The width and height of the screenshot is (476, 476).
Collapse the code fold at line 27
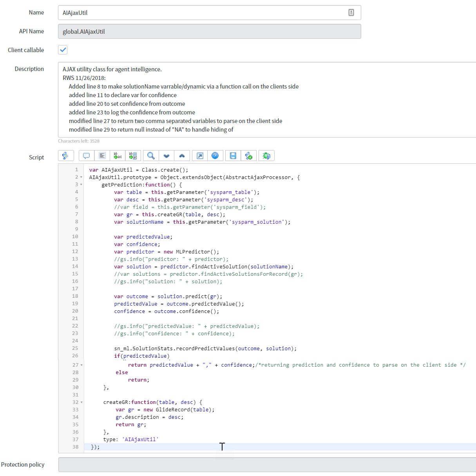click(81, 365)
